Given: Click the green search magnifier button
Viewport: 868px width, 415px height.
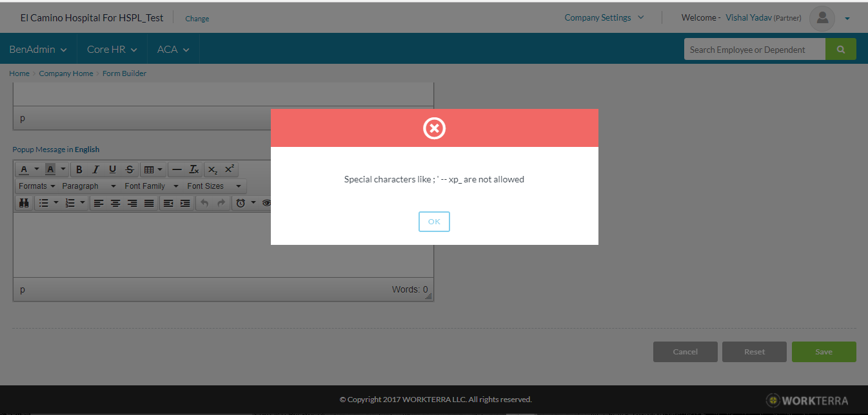Looking at the screenshot, I should coord(840,49).
